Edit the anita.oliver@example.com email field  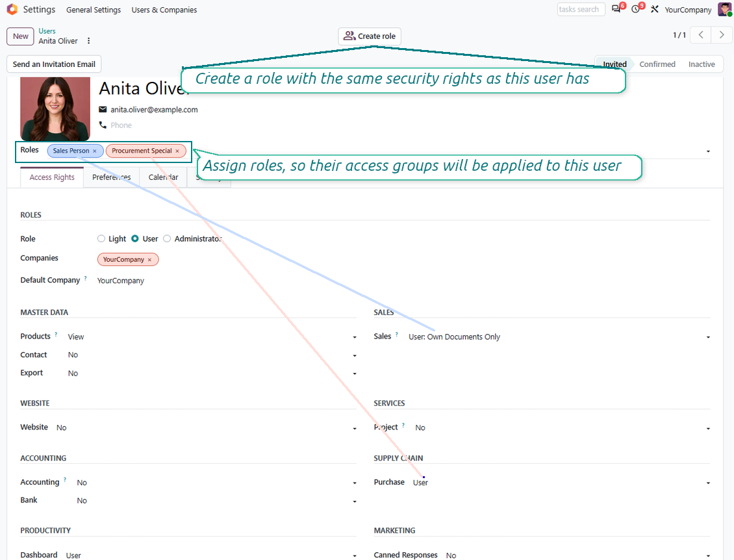click(x=154, y=110)
